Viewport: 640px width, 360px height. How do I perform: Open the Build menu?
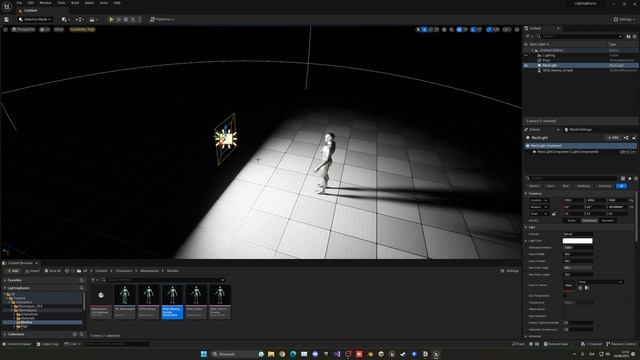click(75, 3)
